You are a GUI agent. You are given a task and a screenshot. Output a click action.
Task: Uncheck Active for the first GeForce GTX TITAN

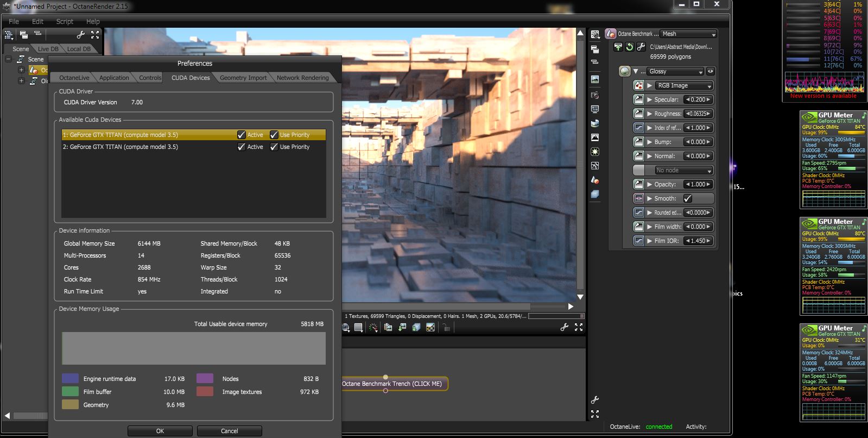(x=242, y=135)
